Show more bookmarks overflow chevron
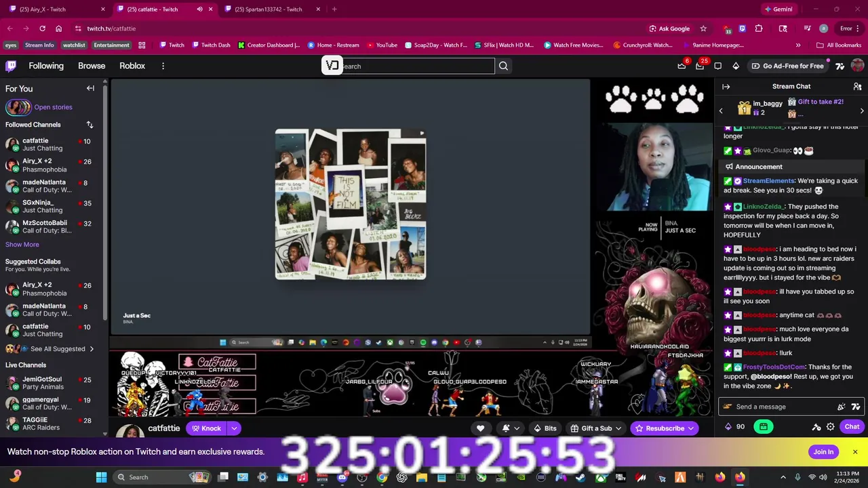This screenshot has width=868, height=488. [x=797, y=45]
